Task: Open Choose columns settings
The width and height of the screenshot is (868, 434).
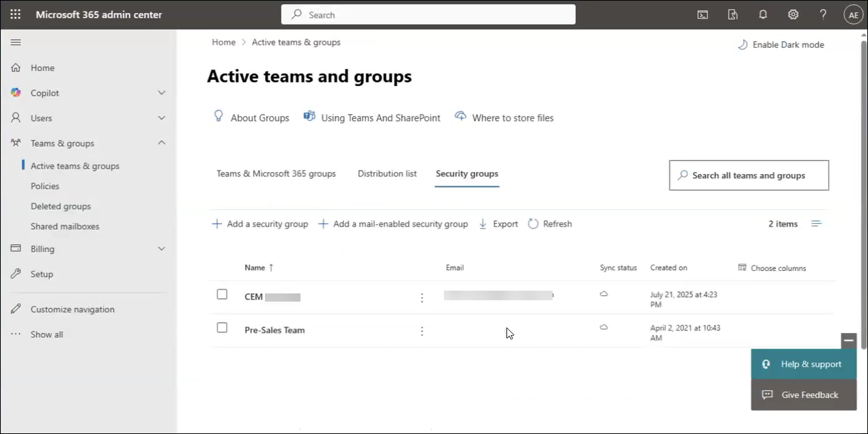Action: 772,267
